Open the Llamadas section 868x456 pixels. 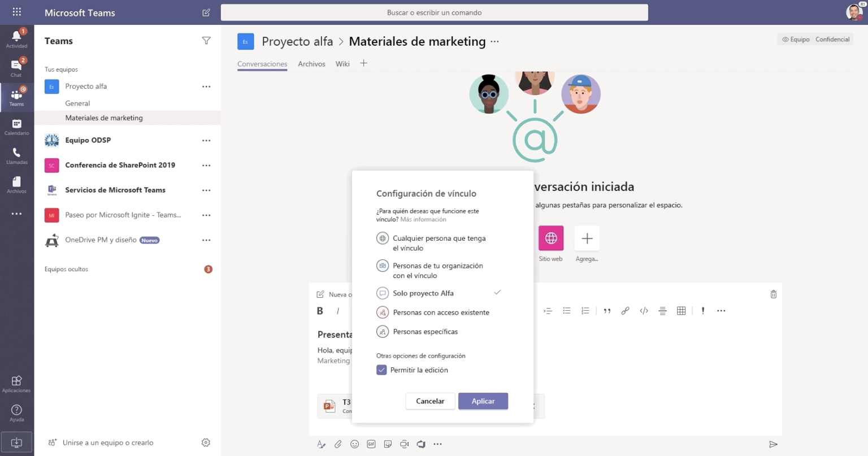click(x=16, y=156)
